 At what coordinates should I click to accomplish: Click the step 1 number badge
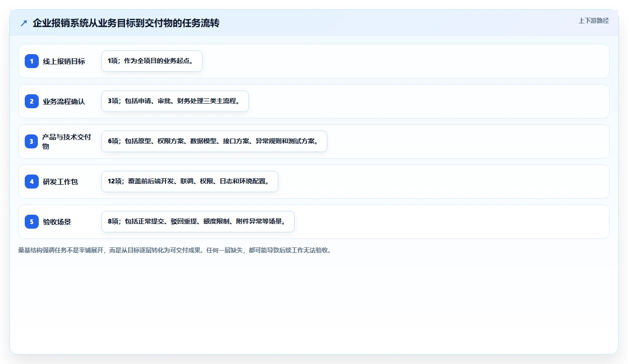pos(32,61)
